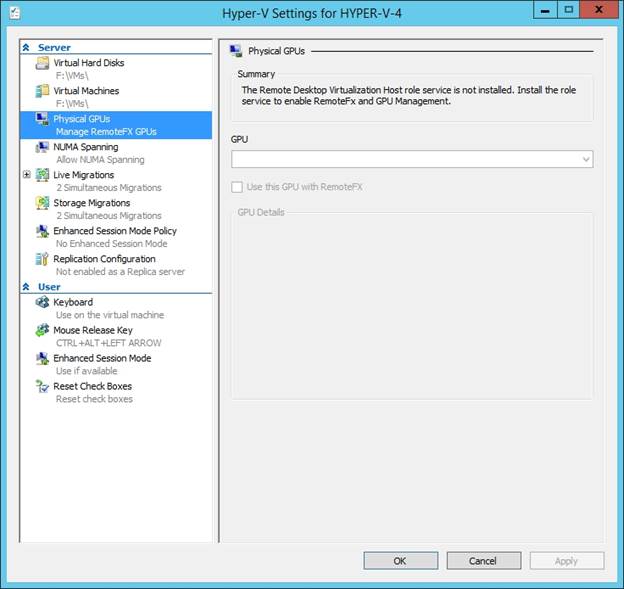Click the Cancel button
Screen dimensions: 624x589
click(x=484, y=561)
